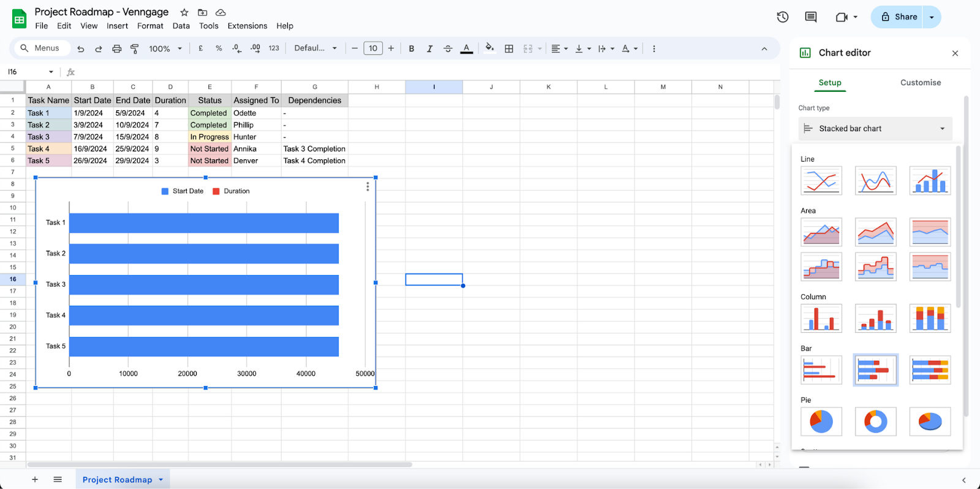Add a new sheet with plus
The height and width of the screenshot is (489, 980).
click(35, 479)
